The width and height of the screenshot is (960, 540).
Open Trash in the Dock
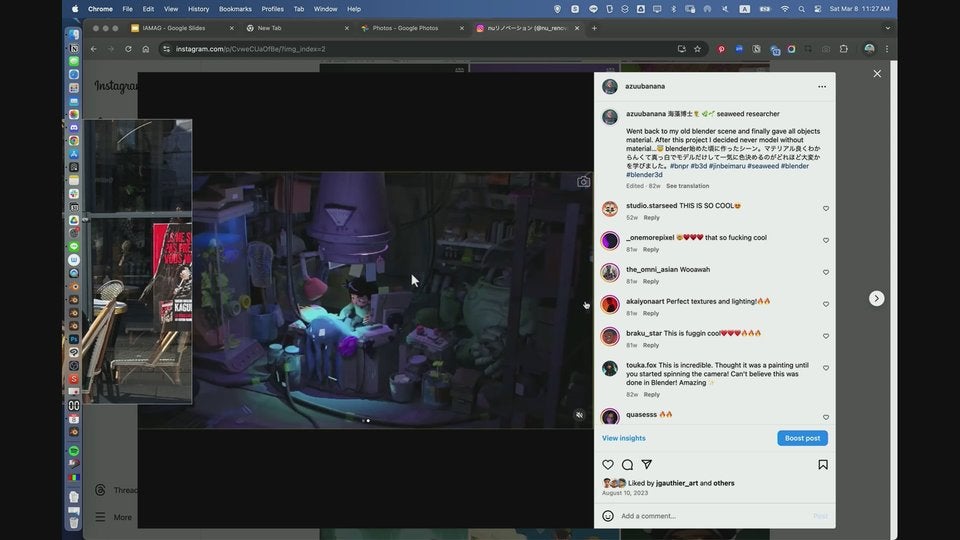tap(73, 522)
